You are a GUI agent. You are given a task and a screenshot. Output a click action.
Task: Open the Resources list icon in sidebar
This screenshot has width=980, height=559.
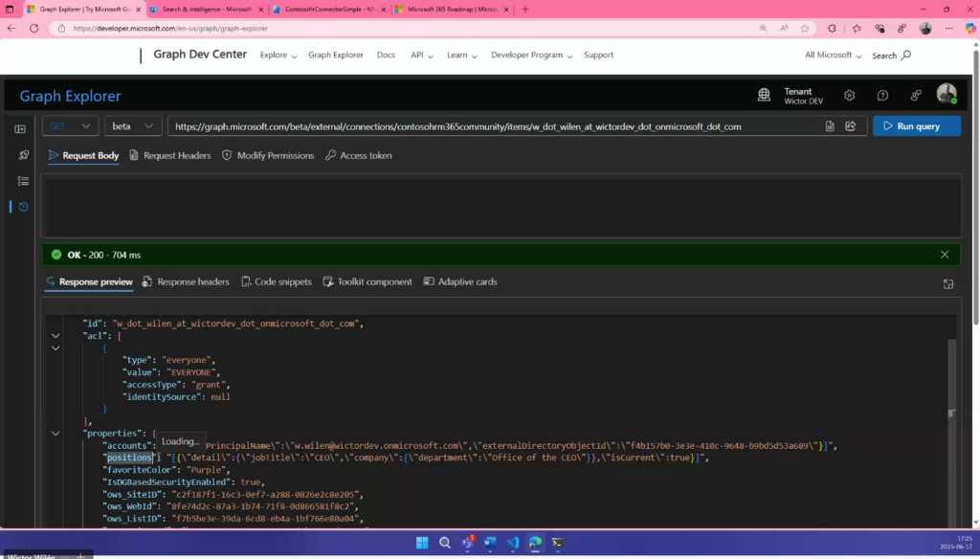click(24, 181)
